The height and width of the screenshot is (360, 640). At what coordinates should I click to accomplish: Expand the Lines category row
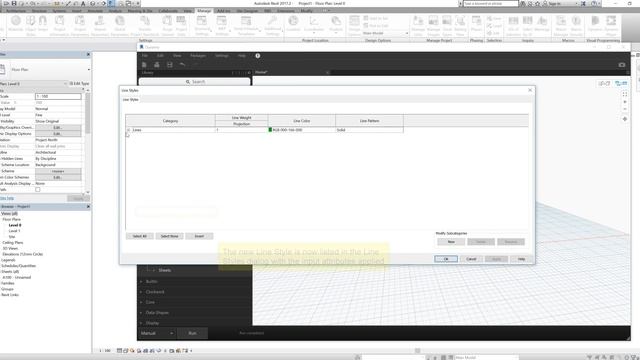click(x=128, y=130)
